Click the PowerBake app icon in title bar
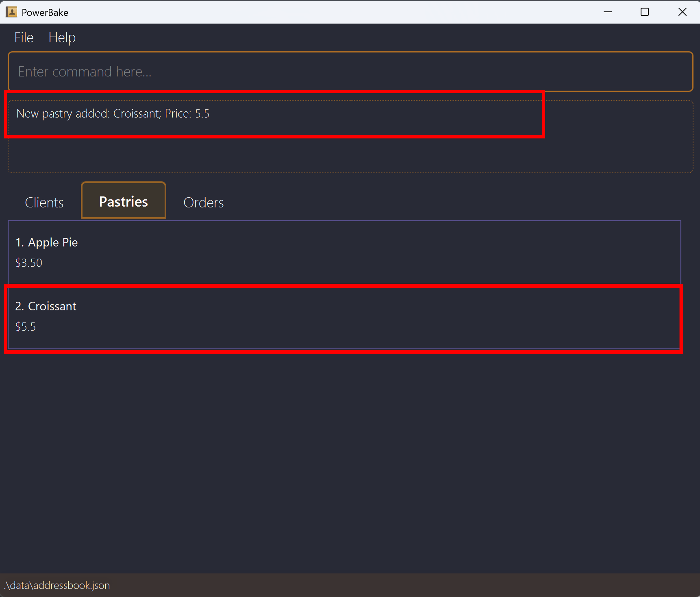This screenshot has width=700, height=597. pyautogui.click(x=11, y=12)
